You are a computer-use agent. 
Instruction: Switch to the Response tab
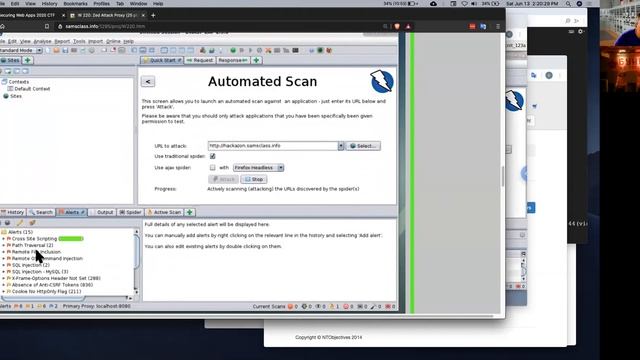[233, 60]
